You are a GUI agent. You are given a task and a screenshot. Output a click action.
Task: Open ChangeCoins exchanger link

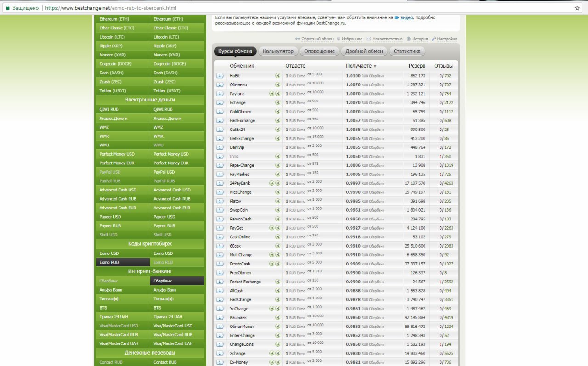[x=242, y=344]
